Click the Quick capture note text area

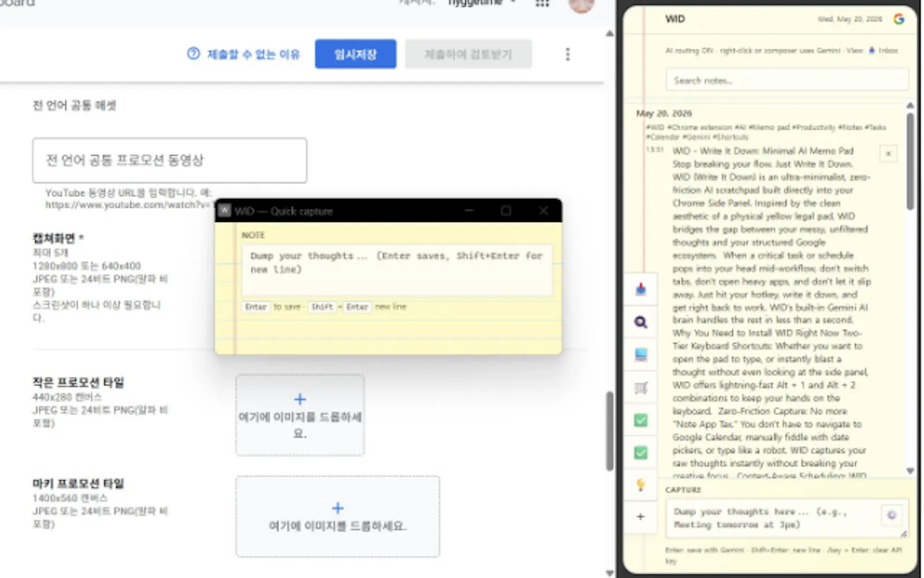point(396,270)
